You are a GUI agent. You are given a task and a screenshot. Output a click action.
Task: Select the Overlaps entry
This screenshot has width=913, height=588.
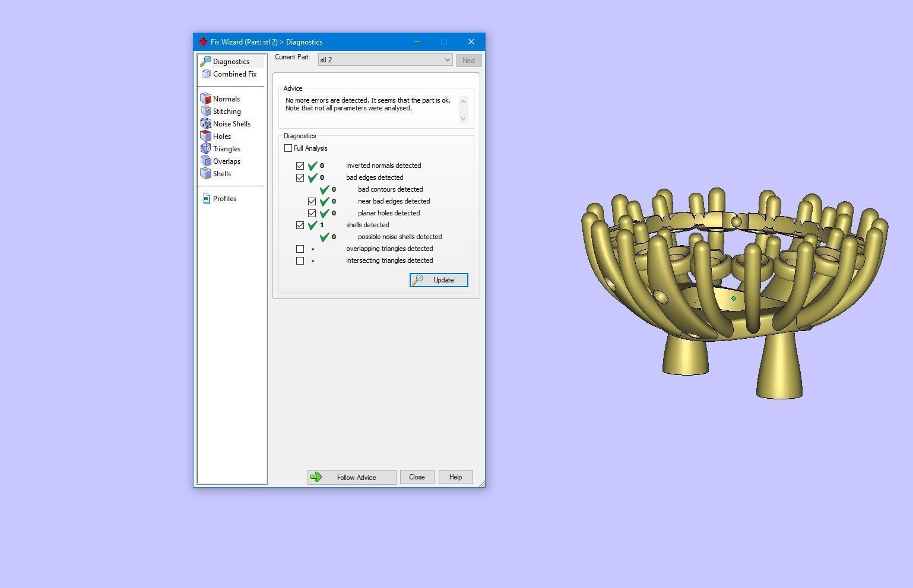[227, 161]
